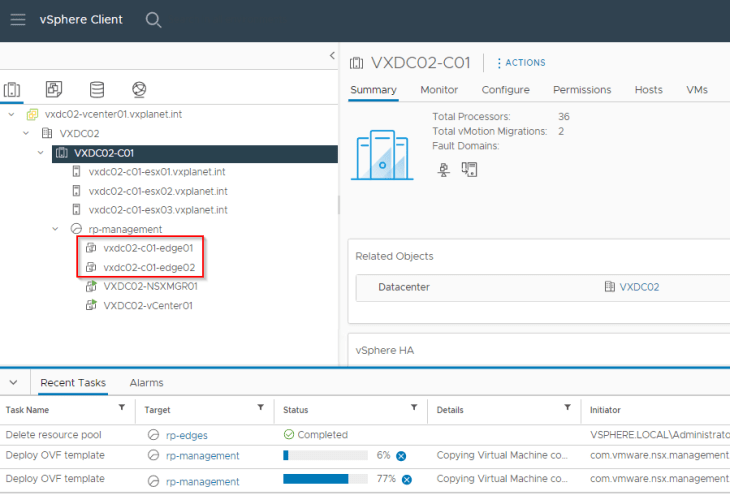730x504 pixels.
Task: Switch to Networking inventory view
Action: (x=139, y=89)
